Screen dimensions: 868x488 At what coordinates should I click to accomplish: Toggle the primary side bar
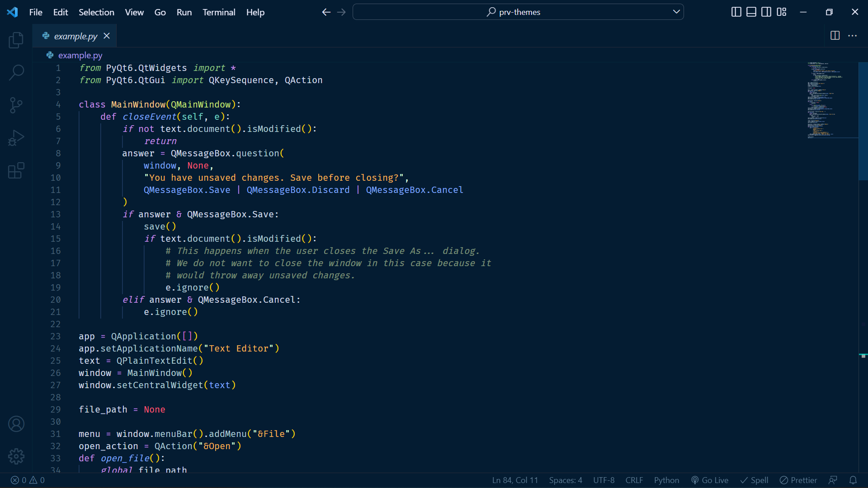pos(736,12)
